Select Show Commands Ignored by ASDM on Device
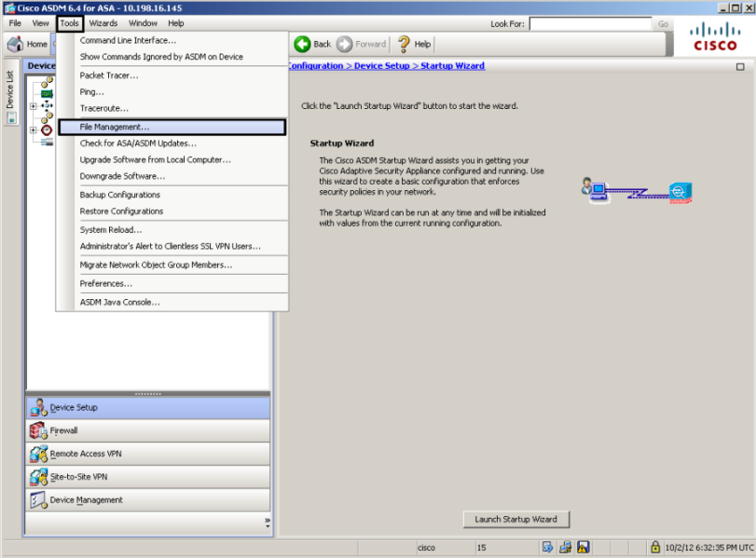 (172, 57)
